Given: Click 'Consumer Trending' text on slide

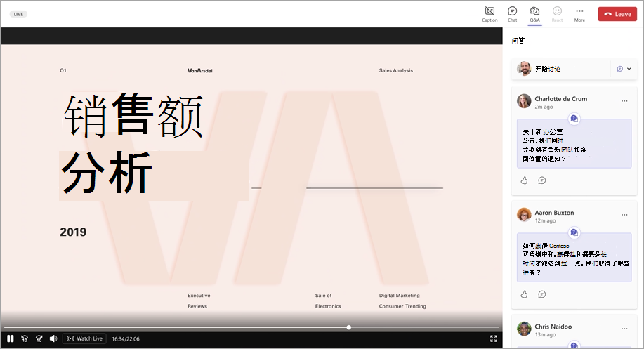Looking at the screenshot, I should click(x=402, y=306).
